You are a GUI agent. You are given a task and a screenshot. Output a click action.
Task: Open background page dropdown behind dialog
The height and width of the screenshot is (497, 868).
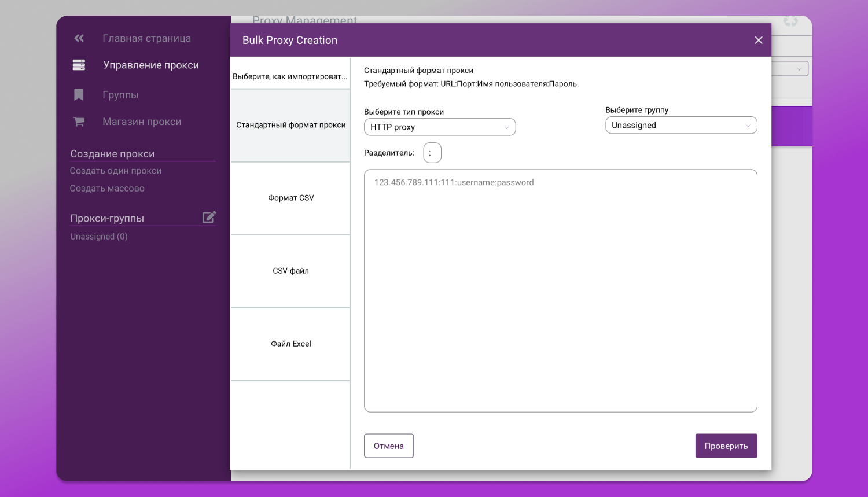(790, 69)
